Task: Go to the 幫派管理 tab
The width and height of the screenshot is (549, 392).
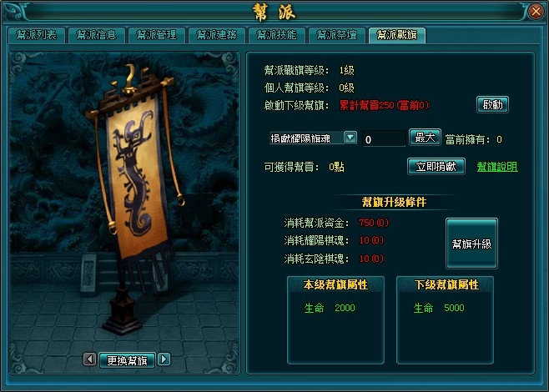Action: pyautogui.click(x=157, y=35)
